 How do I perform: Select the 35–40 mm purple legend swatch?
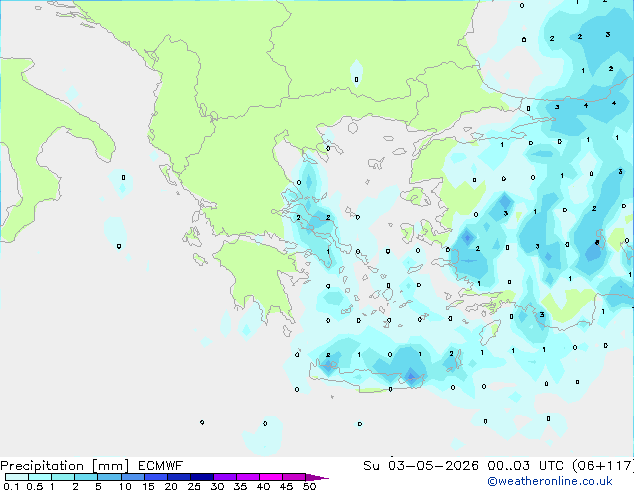(248, 477)
